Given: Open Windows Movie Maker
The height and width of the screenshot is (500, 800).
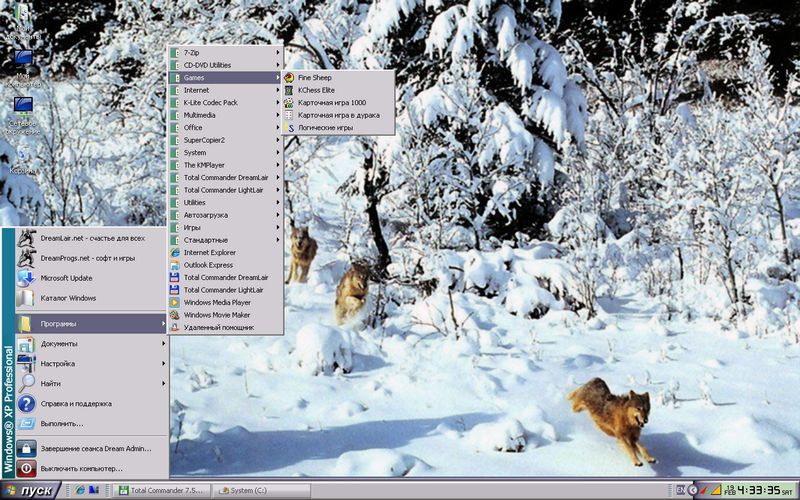Looking at the screenshot, I should tap(216, 315).
